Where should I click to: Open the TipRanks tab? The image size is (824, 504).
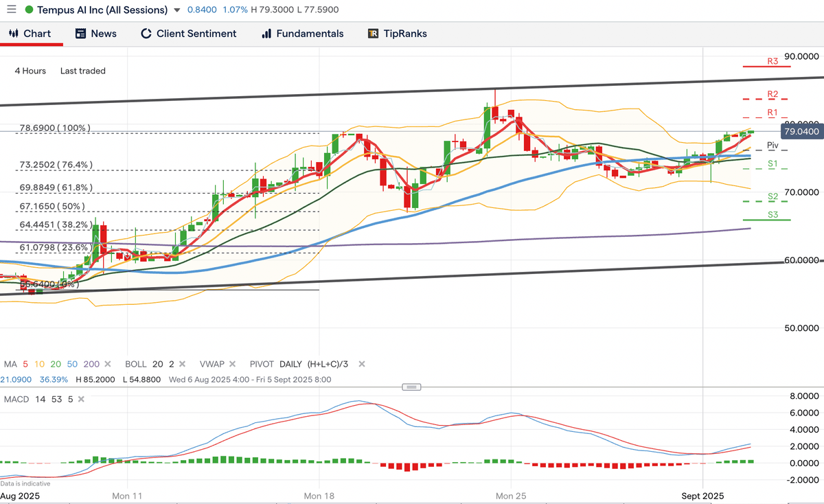[x=397, y=34]
